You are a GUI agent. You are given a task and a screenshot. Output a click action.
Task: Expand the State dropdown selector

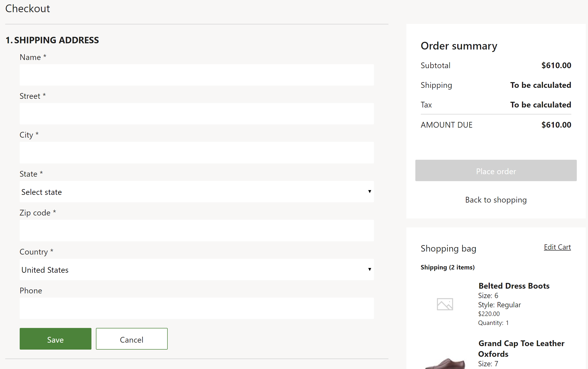[x=197, y=191]
